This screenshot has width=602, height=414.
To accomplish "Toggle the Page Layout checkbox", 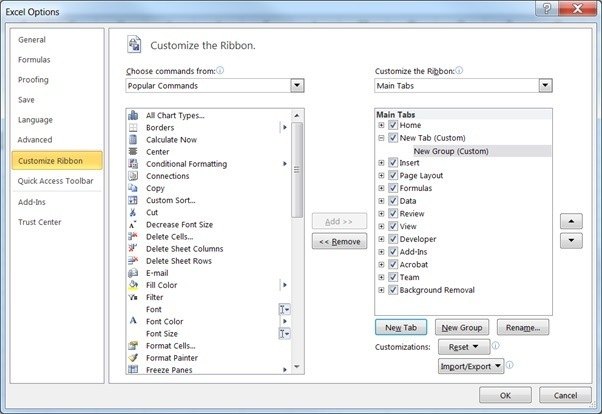I will 393,176.
